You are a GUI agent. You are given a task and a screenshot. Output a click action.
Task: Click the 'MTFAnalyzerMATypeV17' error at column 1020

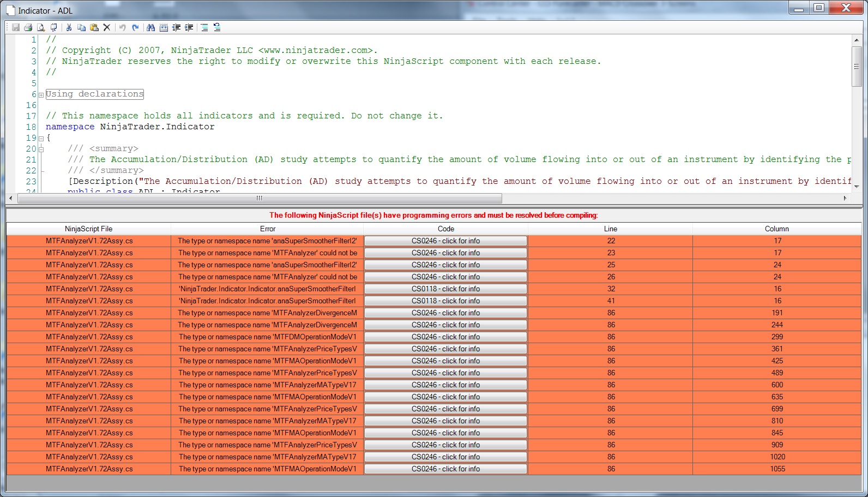(x=267, y=457)
